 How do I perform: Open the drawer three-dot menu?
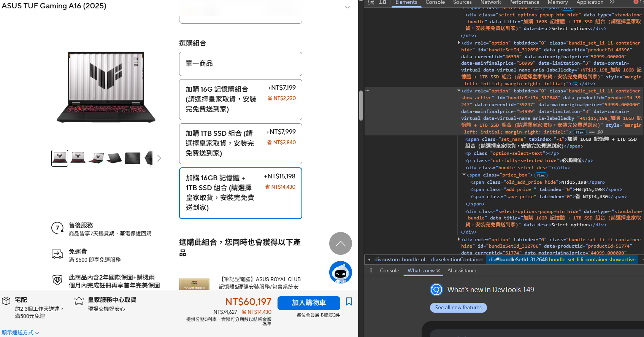point(371,270)
